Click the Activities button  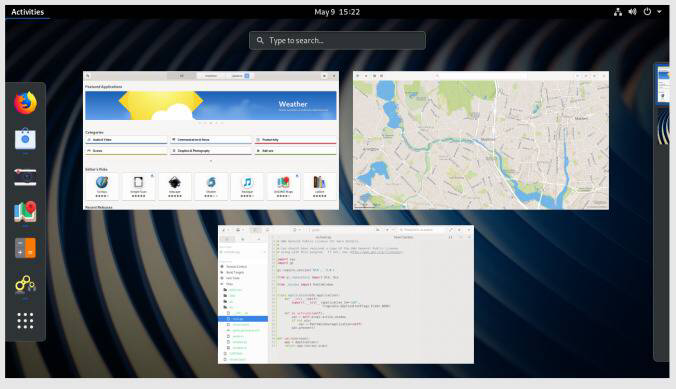click(x=28, y=12)
